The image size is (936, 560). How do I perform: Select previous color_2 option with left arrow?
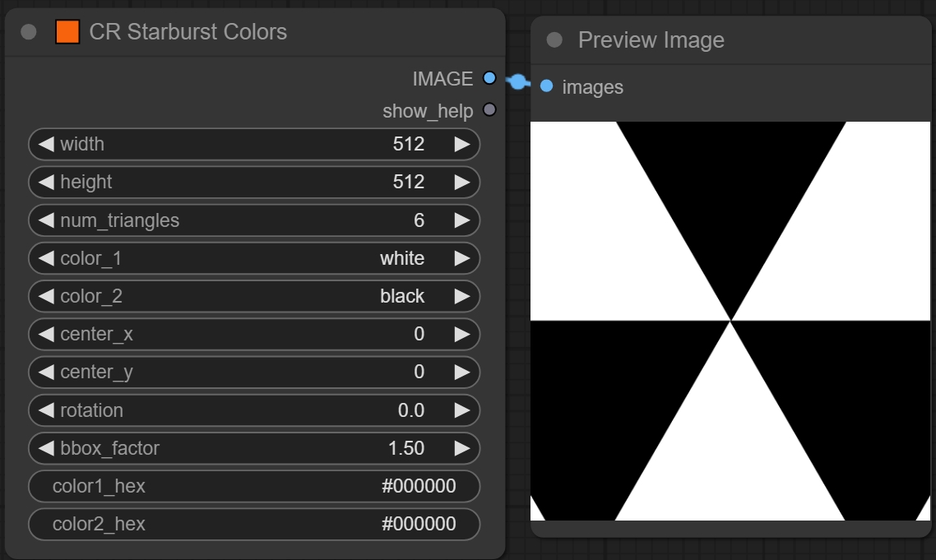click(x=46, y=296)
